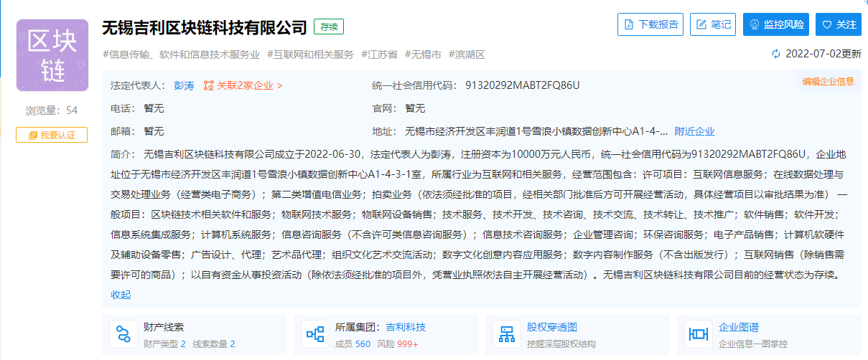The width and height of the screenshot is (868, 360).
Task: Open the 财产线索 card title
Action: click(164, 327)
